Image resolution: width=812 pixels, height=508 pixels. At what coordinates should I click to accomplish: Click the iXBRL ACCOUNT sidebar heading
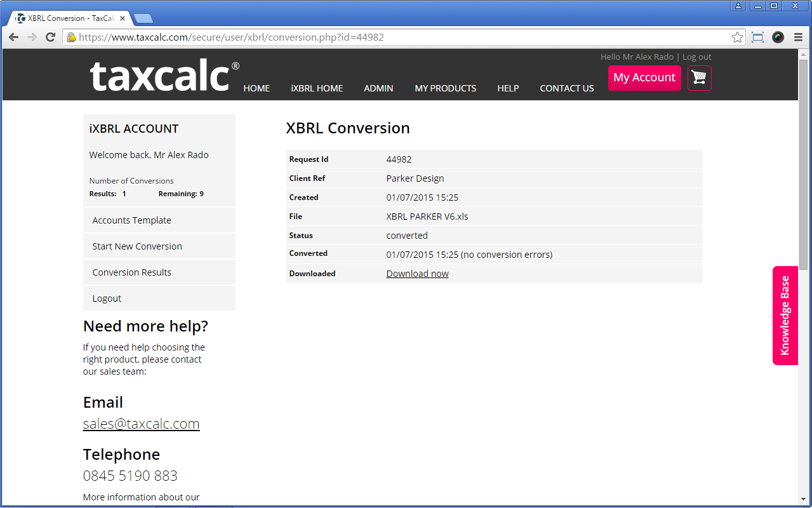134,128
